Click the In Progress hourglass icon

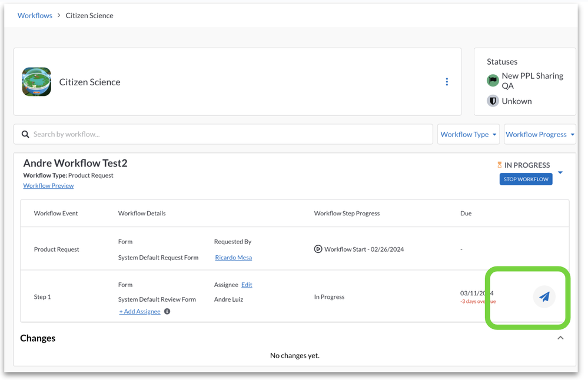point(499,165)
